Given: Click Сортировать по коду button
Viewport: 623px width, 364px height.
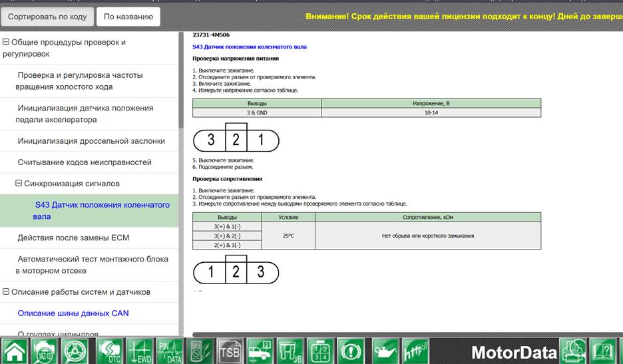Looking at the screenshot, I should click(x=47, y=17).
